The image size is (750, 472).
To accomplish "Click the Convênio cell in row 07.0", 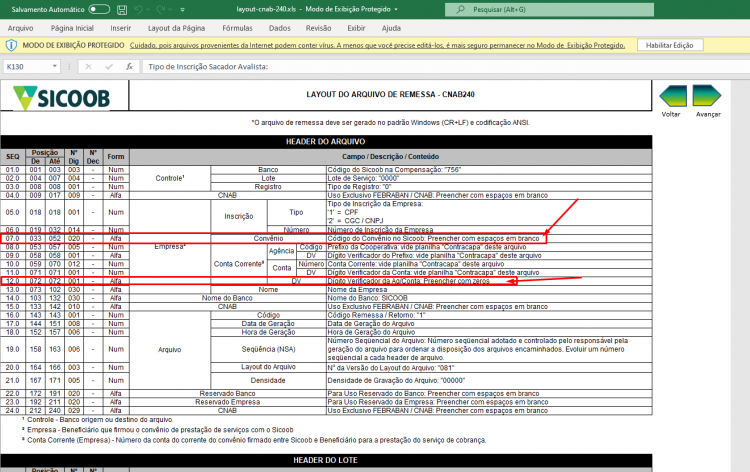I will pos(268,238).
